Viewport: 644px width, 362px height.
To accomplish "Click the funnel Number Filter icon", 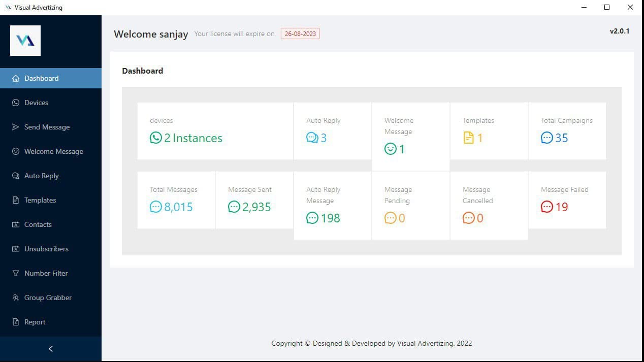I will (x=15, y=273).
